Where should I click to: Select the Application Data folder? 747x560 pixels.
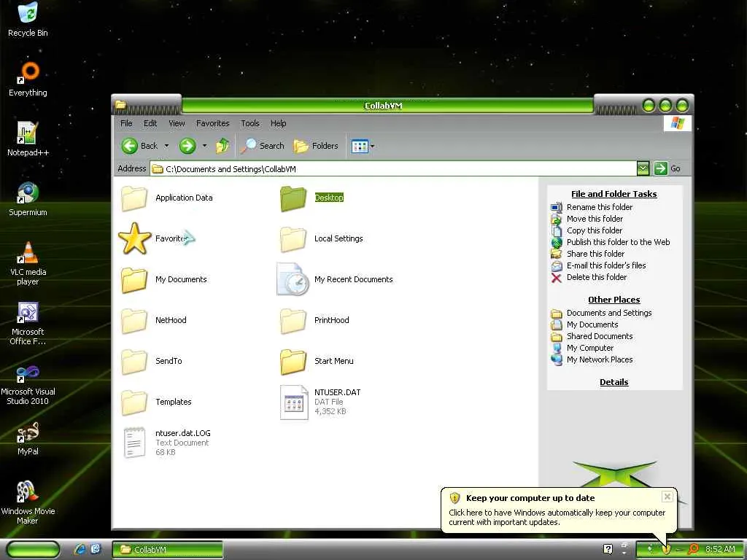(167, 198)
